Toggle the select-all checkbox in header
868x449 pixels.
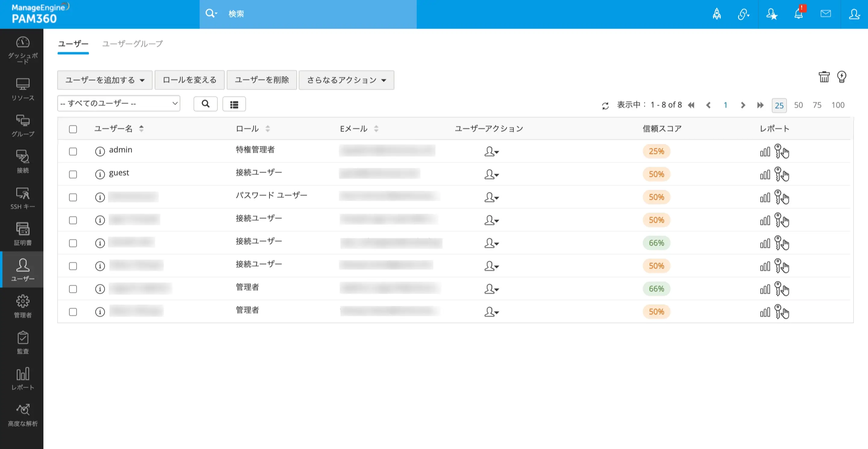[73, 129]
